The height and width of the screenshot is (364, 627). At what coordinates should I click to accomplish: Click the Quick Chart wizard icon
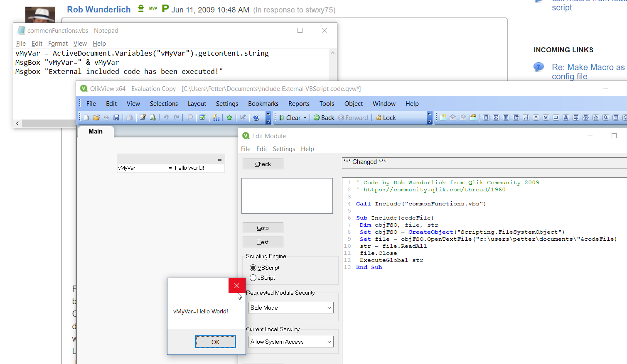tap(216, 117)
